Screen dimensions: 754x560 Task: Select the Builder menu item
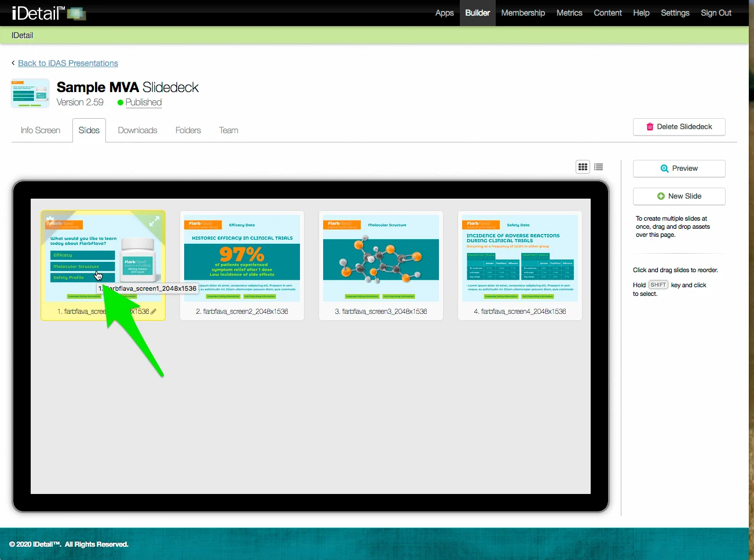click(478, 13)
